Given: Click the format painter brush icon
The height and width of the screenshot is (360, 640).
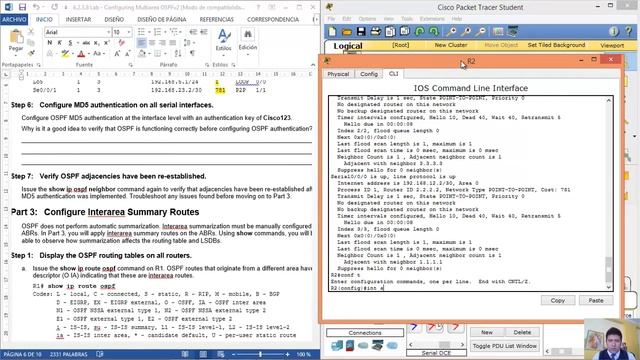Looking at the screenshot, I should [x=31, y=53].
